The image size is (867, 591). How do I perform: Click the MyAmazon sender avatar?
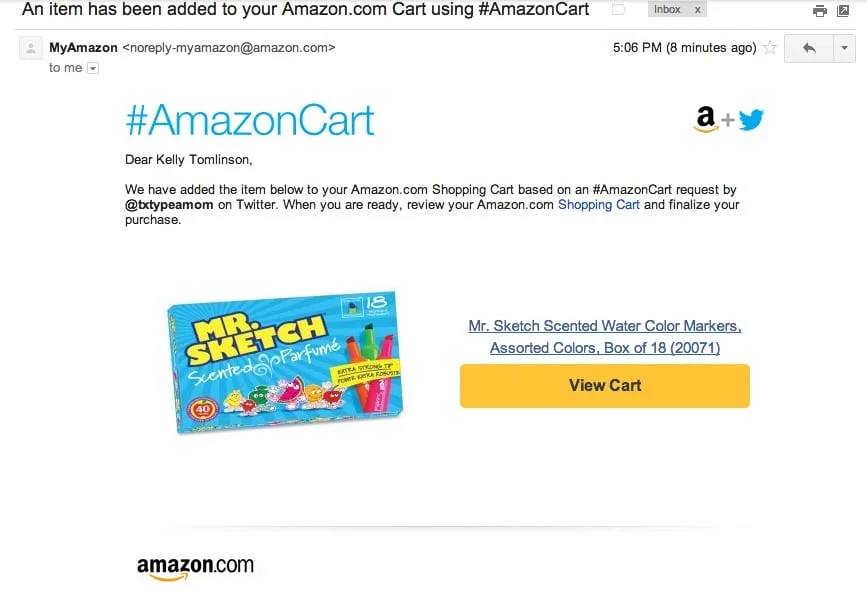pyautogui.click(x=30, y=48)
